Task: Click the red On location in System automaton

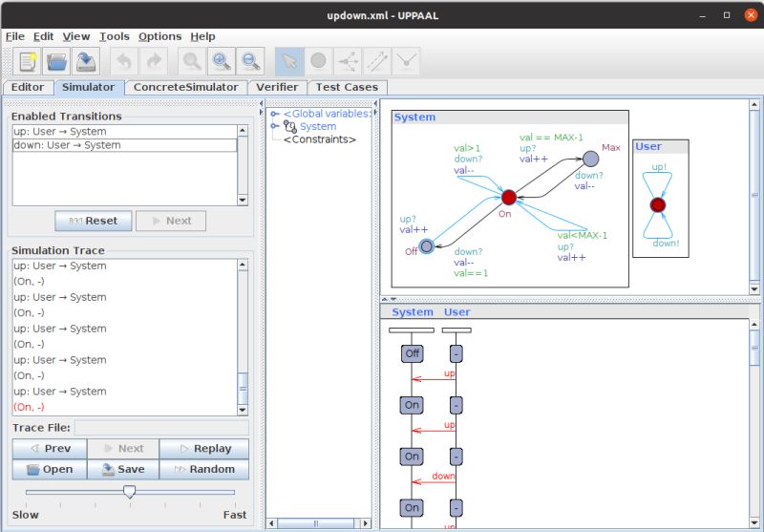Action: [x=509, y=198]
